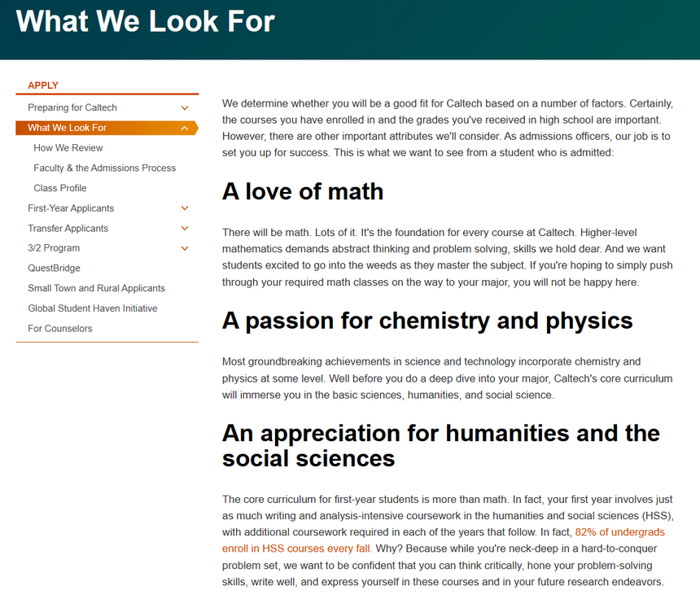Expand the 3/2 Program chevron
This screenshot has width=700, height=603.
click(185, 248)
